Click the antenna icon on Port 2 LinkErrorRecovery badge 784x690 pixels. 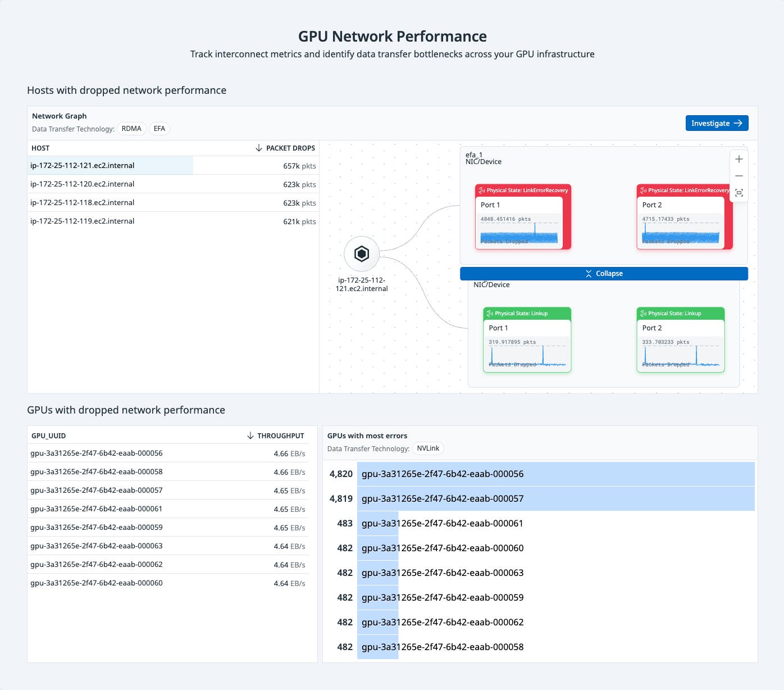pyautogui.click(x=644, y=190)
